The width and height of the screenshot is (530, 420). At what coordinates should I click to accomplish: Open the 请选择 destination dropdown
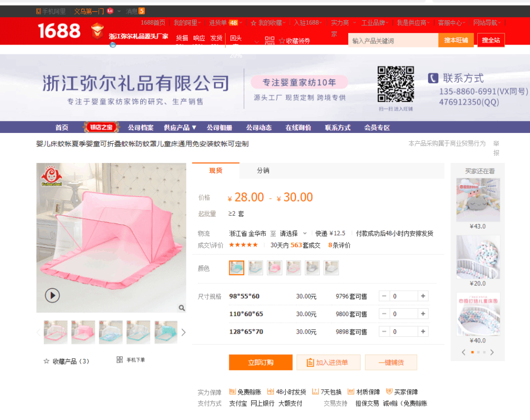point(293,233)
